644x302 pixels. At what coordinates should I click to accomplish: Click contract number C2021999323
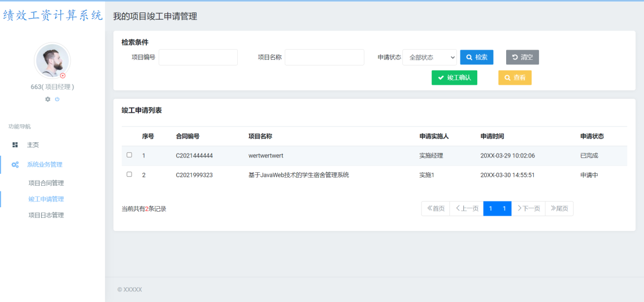(x=194, y=175)
